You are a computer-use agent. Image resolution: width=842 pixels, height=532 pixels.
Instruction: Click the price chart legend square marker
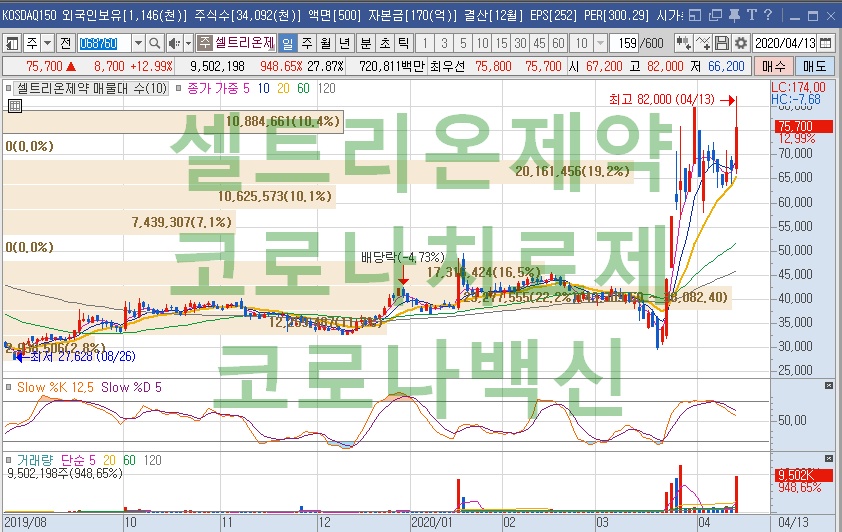(x=8, y=88)
